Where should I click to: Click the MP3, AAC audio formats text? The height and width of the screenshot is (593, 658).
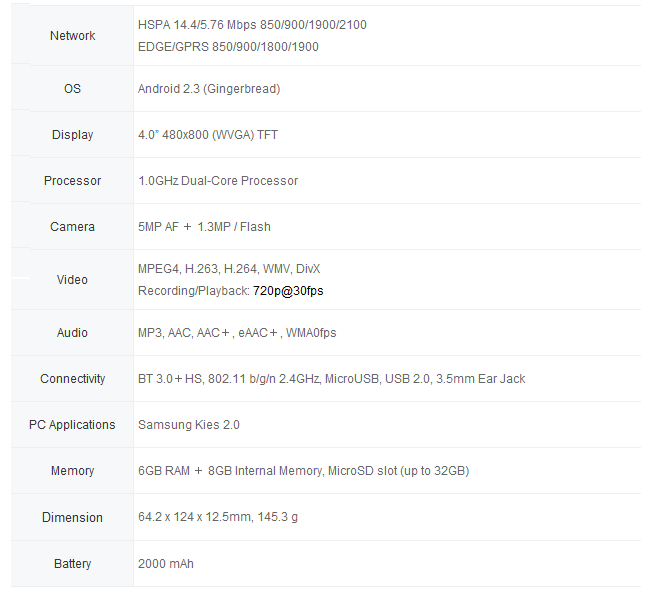pos(237,333)
